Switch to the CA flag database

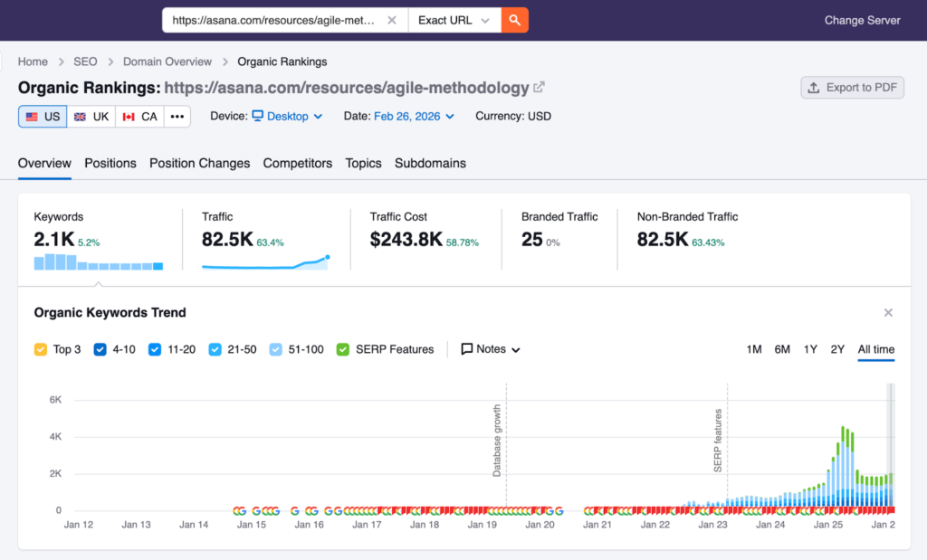pos(139,117)
